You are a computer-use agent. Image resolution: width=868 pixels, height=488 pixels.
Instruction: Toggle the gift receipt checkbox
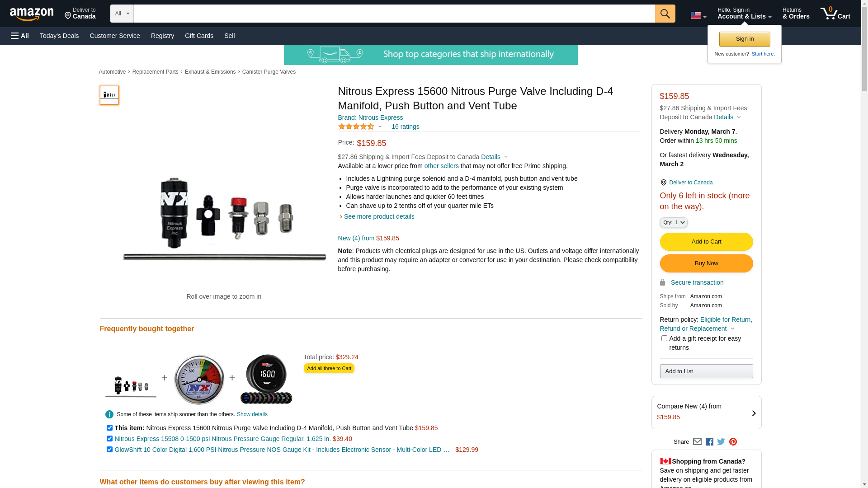pos(664,338)
